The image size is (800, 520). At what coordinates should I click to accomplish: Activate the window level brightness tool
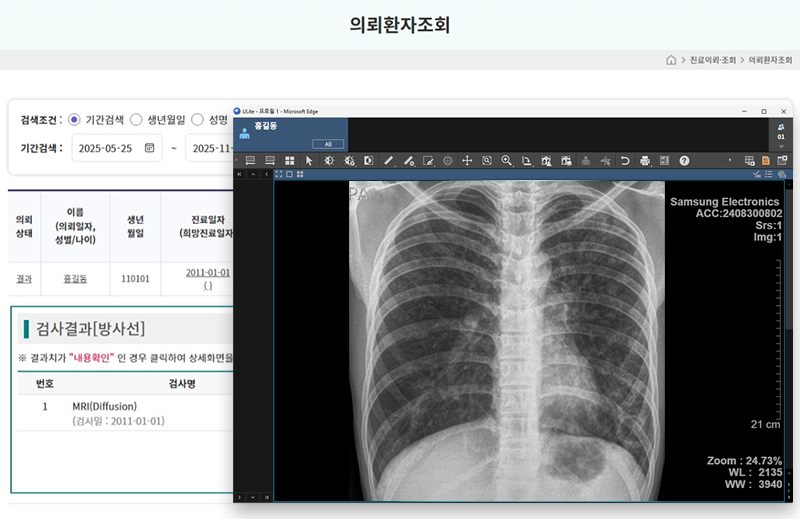pos(330,160)
